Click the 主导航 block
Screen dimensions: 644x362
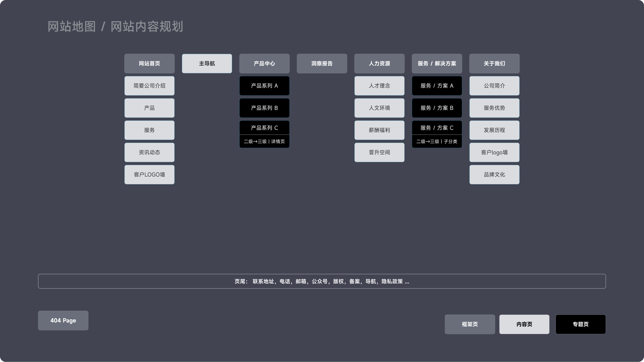[x=207, y=63]
